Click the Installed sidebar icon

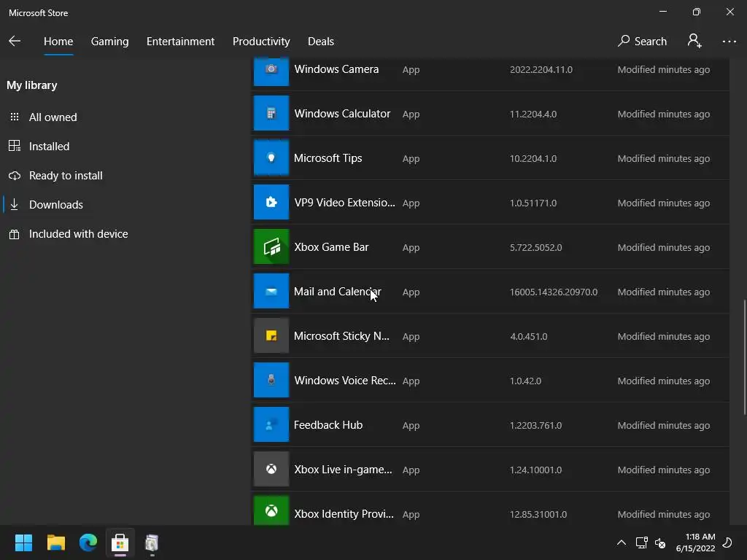click(15, 146)
